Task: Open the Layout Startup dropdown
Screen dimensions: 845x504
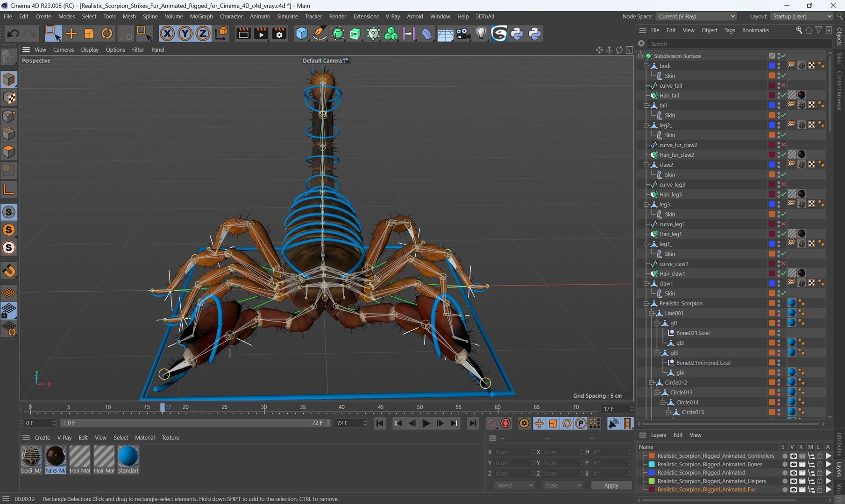Action: [801, 16]
